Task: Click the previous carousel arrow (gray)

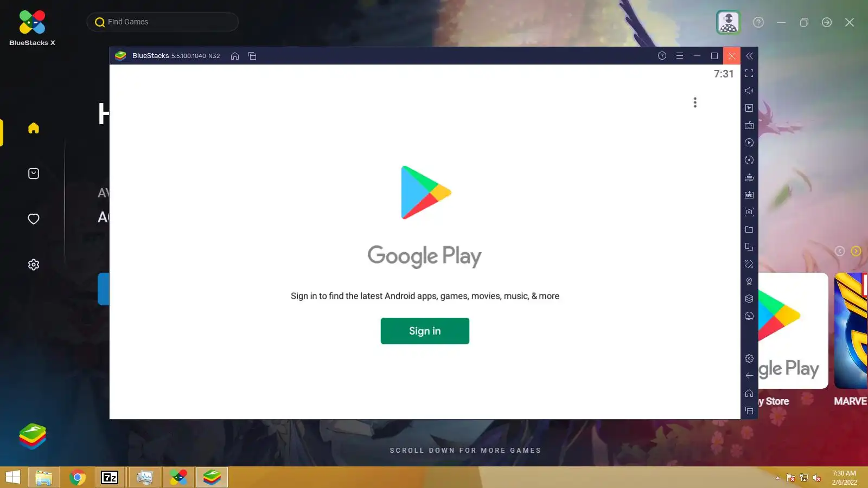Action: pyautogui.click(x=840, y=251)
